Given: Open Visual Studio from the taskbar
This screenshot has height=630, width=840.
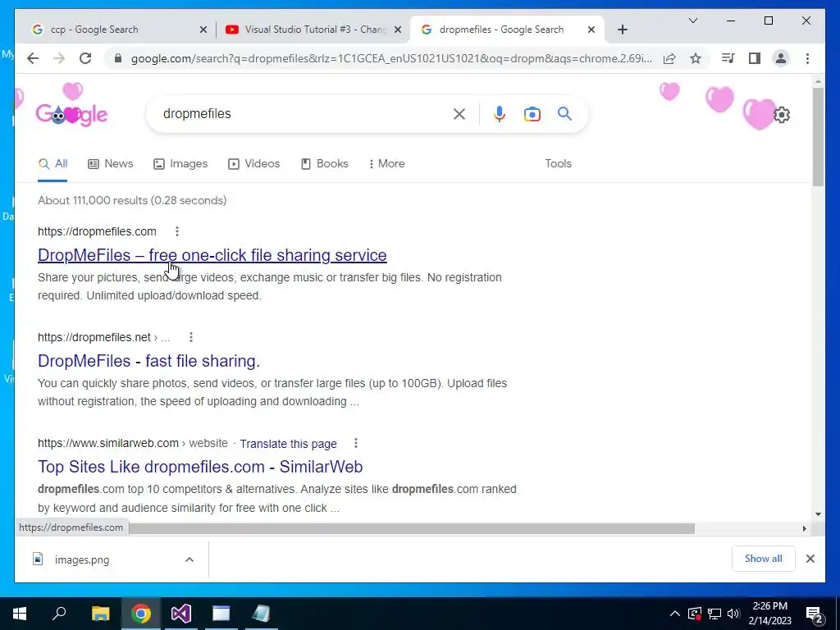Looking at the screenshot, I should click(181, 614).
